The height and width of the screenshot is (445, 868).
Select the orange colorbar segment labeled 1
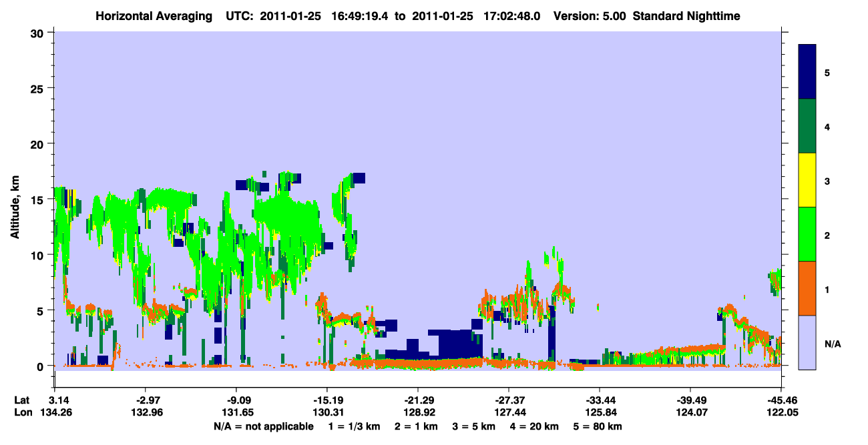(x=807, y=288)
